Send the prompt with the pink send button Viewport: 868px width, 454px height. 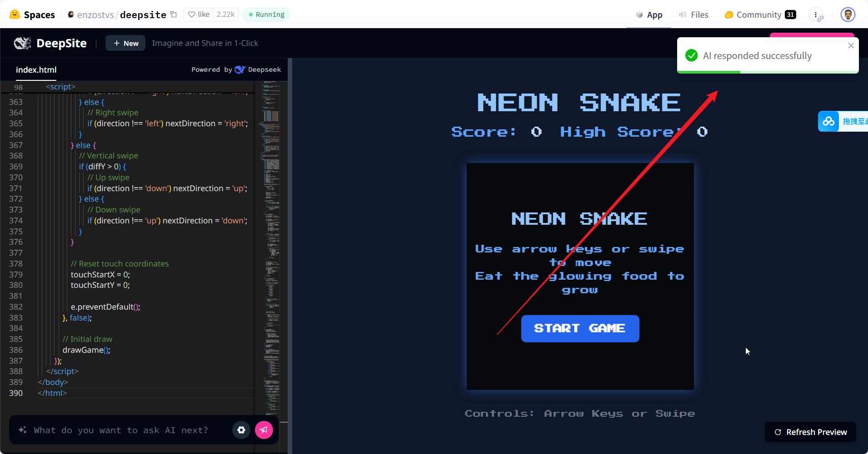click(264, 430)
